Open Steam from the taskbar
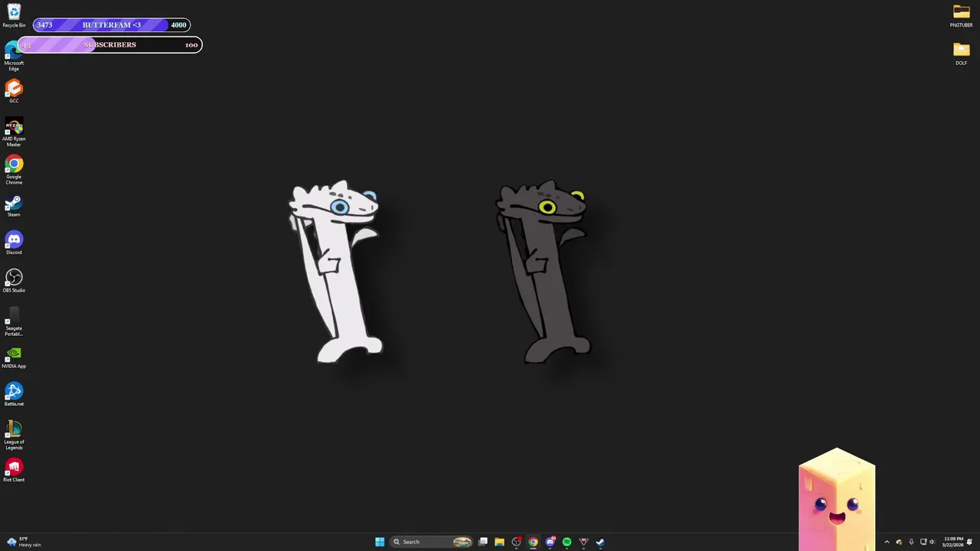 tap(600, 542)
